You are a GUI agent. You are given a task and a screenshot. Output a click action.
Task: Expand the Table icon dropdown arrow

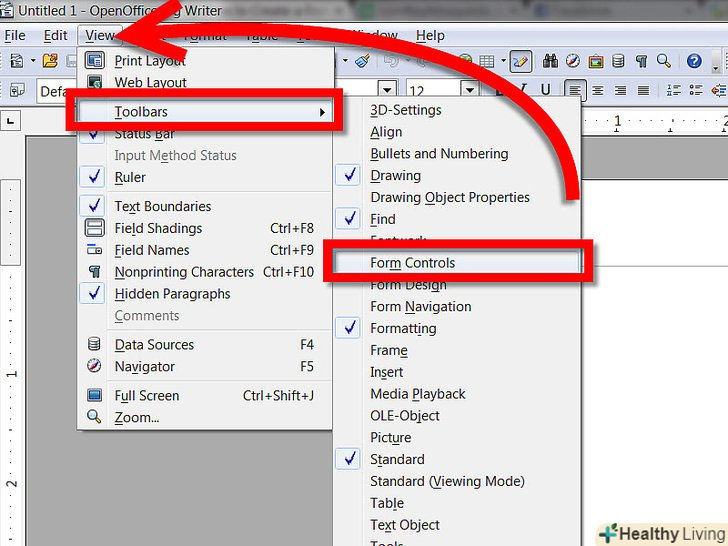pos(504,61)
